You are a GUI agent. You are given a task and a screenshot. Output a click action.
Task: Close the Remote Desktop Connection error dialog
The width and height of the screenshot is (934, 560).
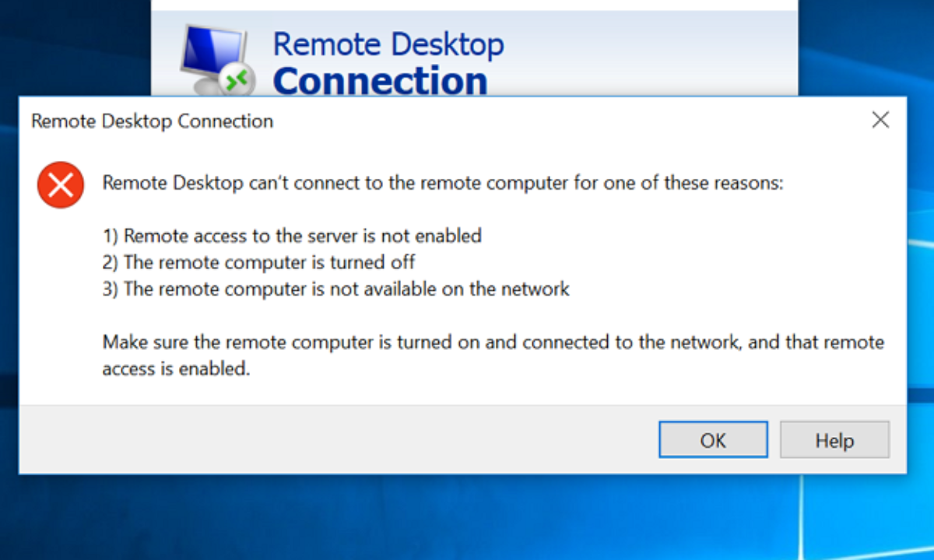[880, 120]
